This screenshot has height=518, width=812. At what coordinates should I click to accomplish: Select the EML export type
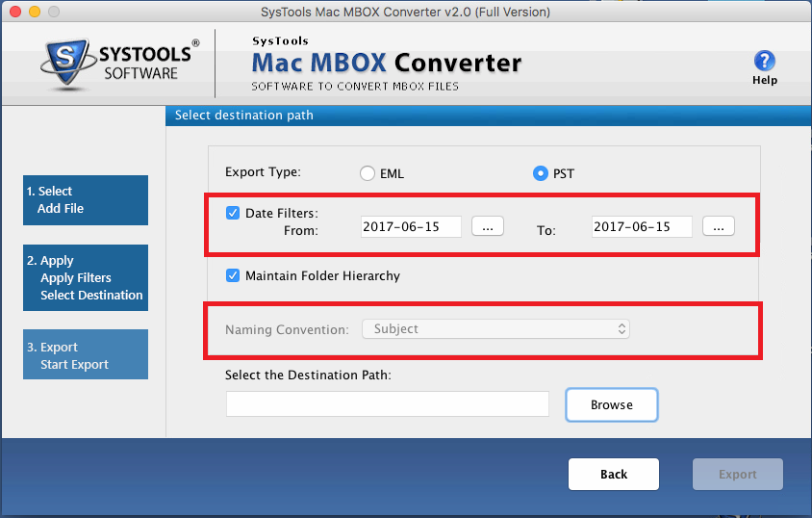(x=368, y=173)
